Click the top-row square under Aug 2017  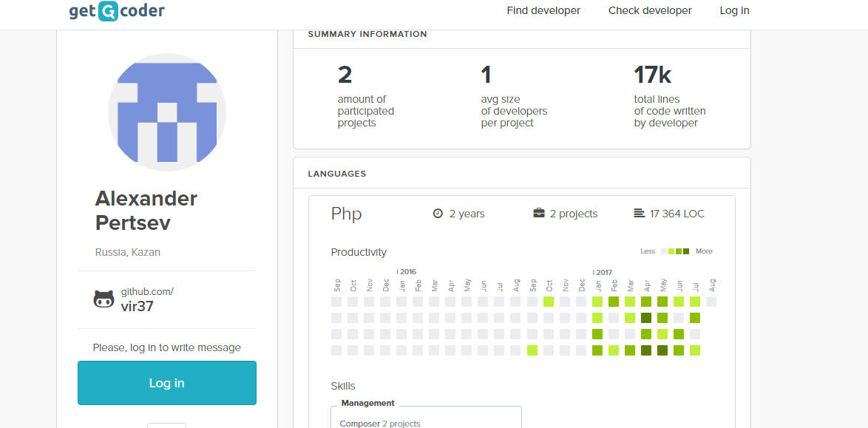coord(711,302)
